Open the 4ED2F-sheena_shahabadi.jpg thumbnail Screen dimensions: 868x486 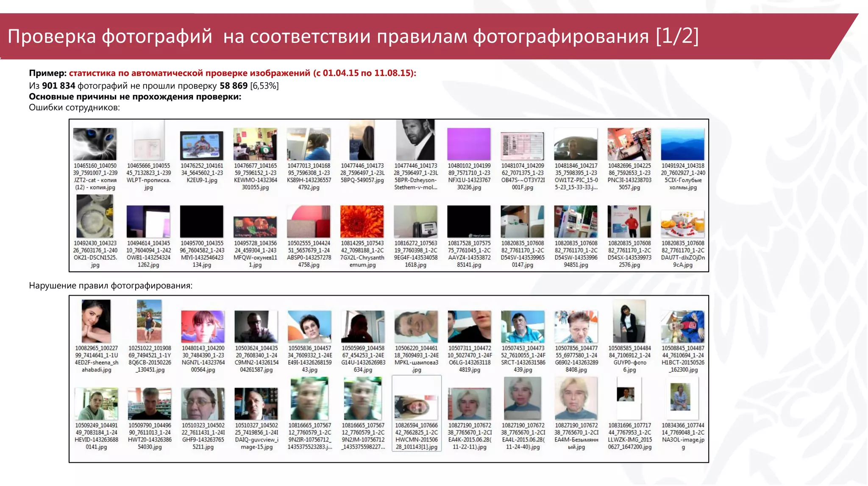tap(96, 321)
